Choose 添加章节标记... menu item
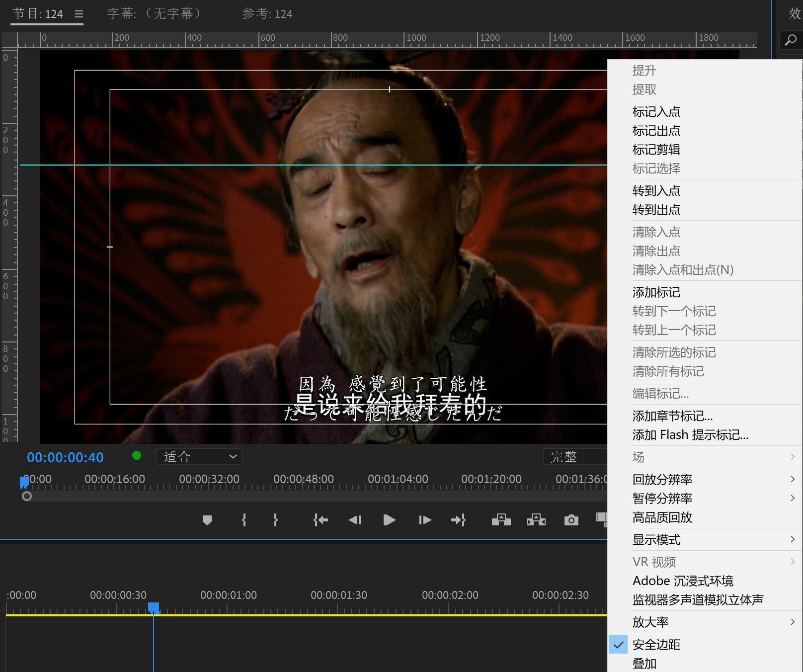This screenshot has height=672, width=803. coord(705,416)
